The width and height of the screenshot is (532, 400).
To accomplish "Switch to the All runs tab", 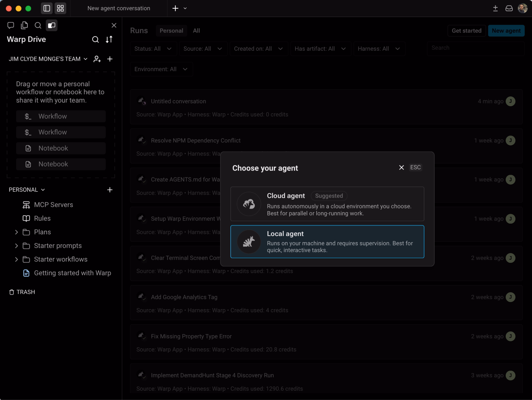I will coord(196,31).
